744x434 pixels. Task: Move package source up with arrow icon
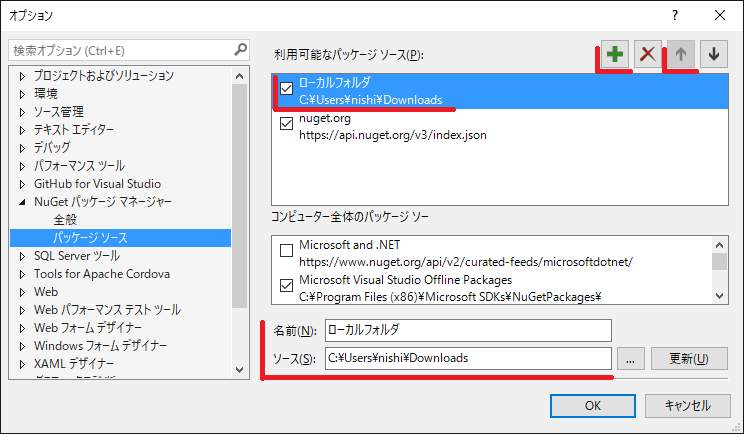point(681,55)
